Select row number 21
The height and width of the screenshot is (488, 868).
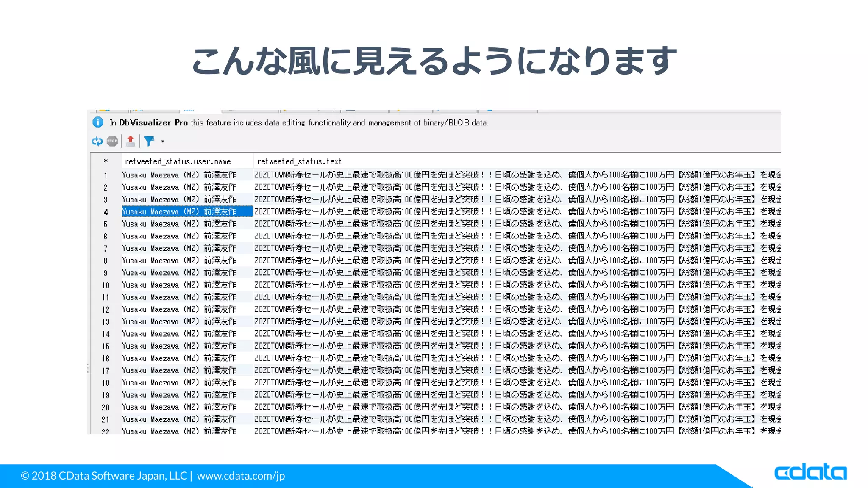(106, 419)
